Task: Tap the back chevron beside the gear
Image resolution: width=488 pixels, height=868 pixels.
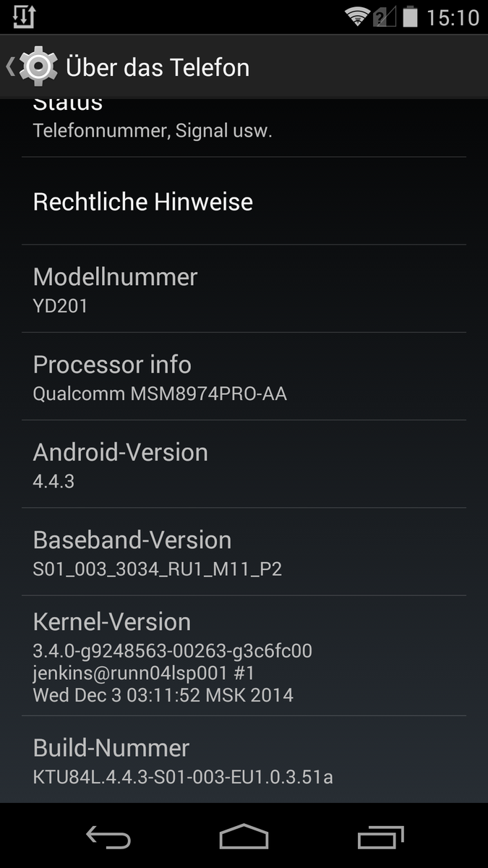Action: pyautogui.click(x=9, y=67)
